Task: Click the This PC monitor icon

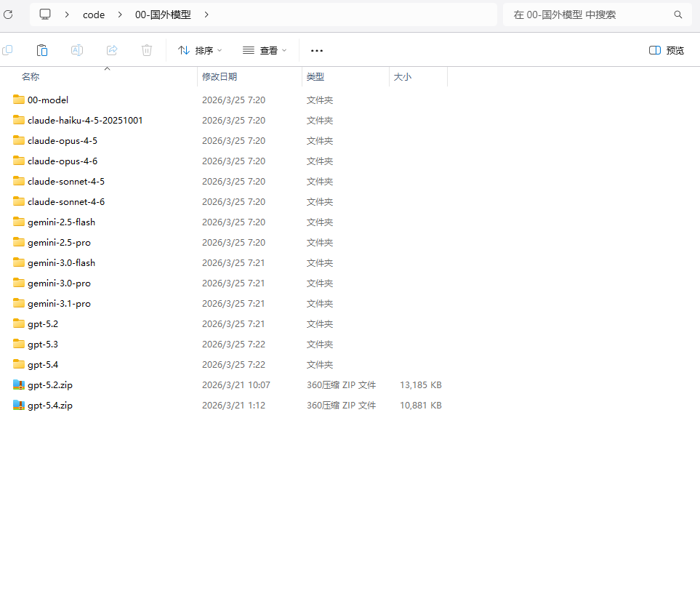Action: [x=45, y=15]
